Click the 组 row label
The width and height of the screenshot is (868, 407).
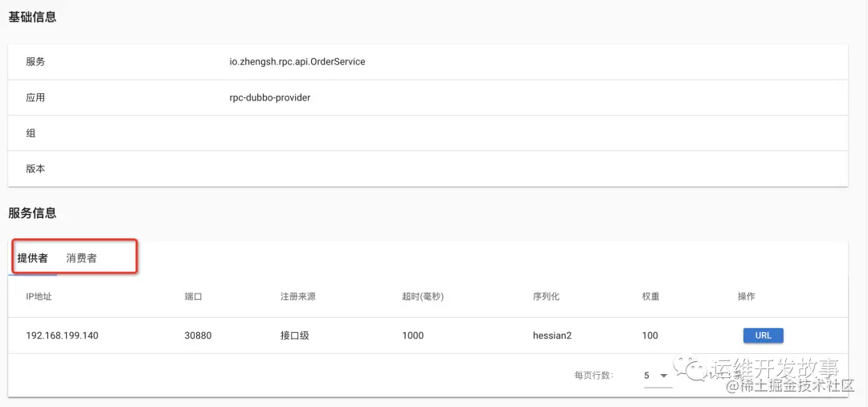pos(31,134)
